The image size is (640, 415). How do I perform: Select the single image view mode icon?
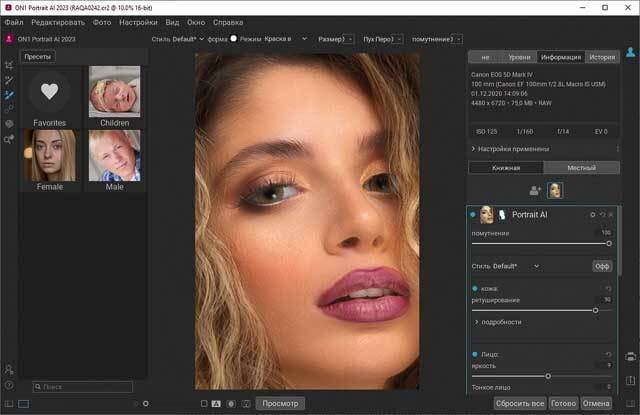click(24, 404)
